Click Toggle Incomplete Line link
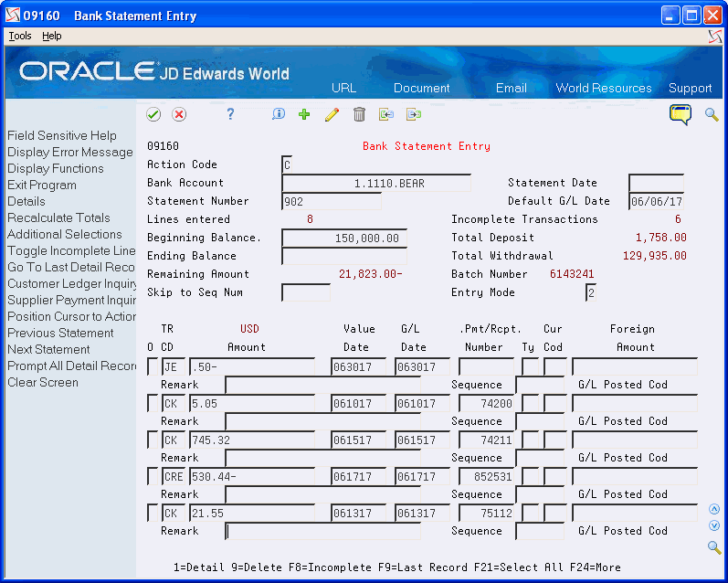 click(x=71, y=251)
